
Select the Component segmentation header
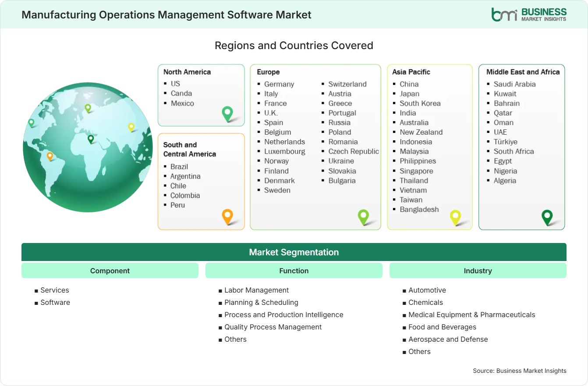(x=110, y=271)
